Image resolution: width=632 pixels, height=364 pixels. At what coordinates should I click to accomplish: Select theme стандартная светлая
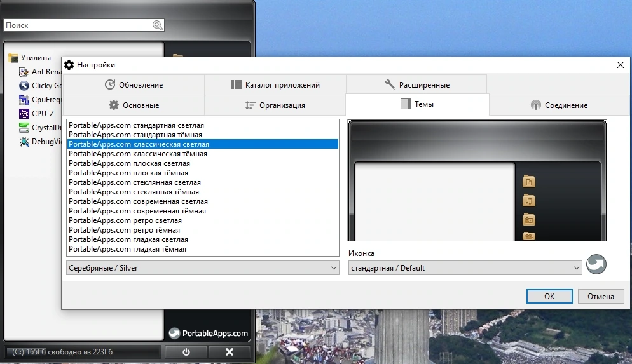click(x=203, y=125)
